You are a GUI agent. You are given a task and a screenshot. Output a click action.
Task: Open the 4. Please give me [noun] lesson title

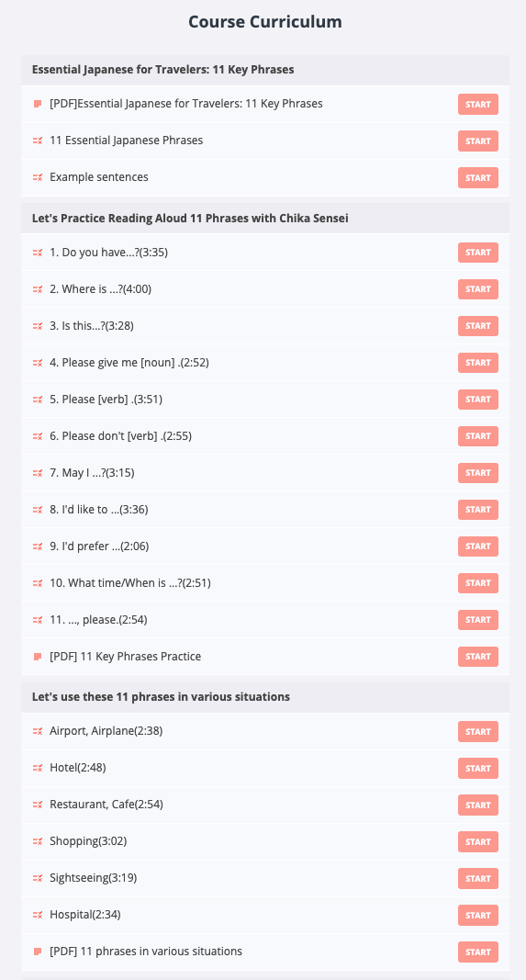(129, 363)
